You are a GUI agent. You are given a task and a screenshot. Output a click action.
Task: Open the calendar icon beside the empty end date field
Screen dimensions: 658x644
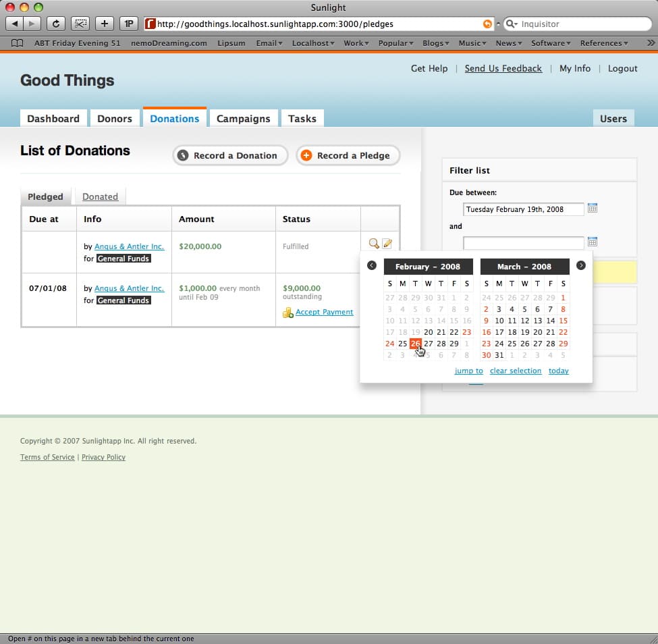593,242
